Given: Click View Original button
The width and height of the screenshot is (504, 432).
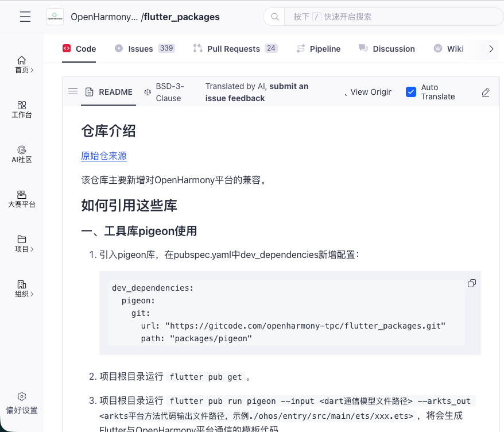Looking at the screenshot, I should 368,92.
